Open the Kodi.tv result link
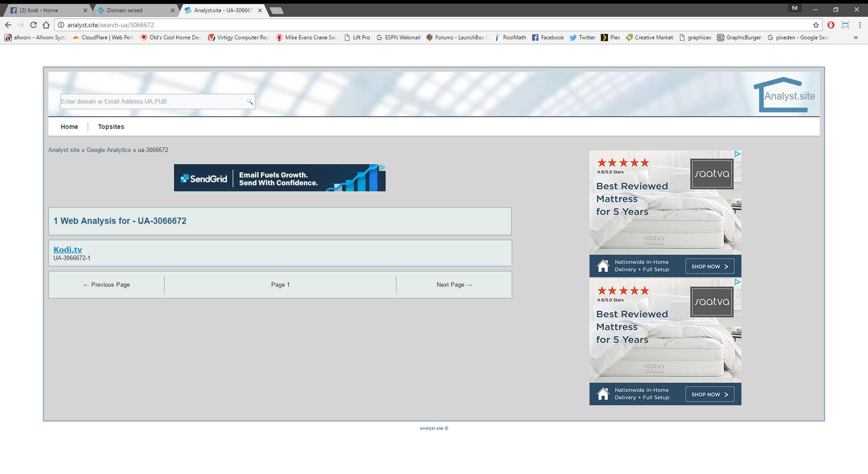Screen dimensions: 868x474 click(x=68, y=250)
